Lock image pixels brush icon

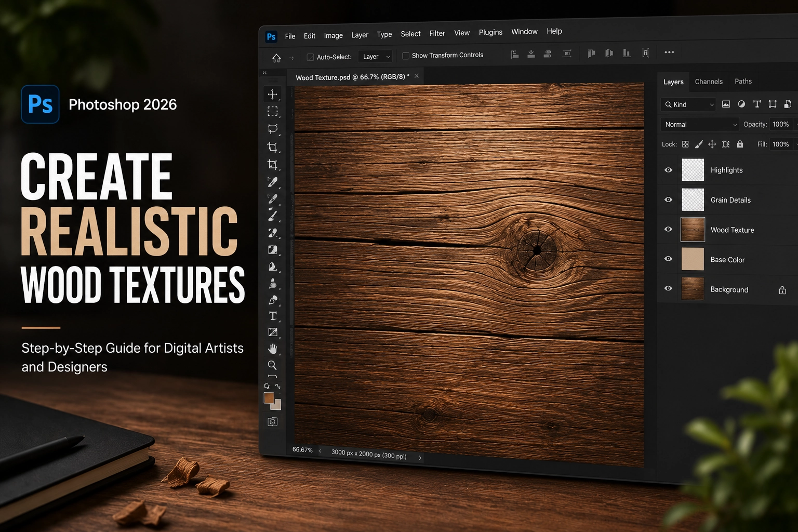pos(699,144)
